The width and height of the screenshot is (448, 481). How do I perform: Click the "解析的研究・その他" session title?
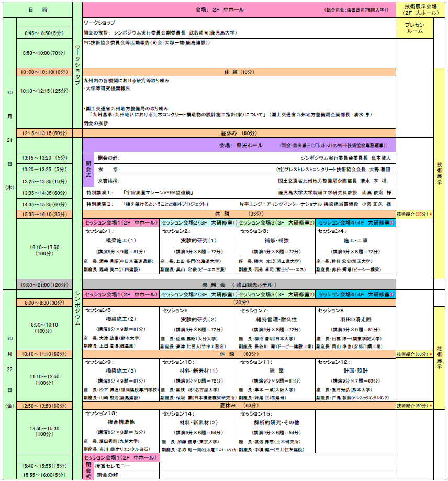point(276,423)
